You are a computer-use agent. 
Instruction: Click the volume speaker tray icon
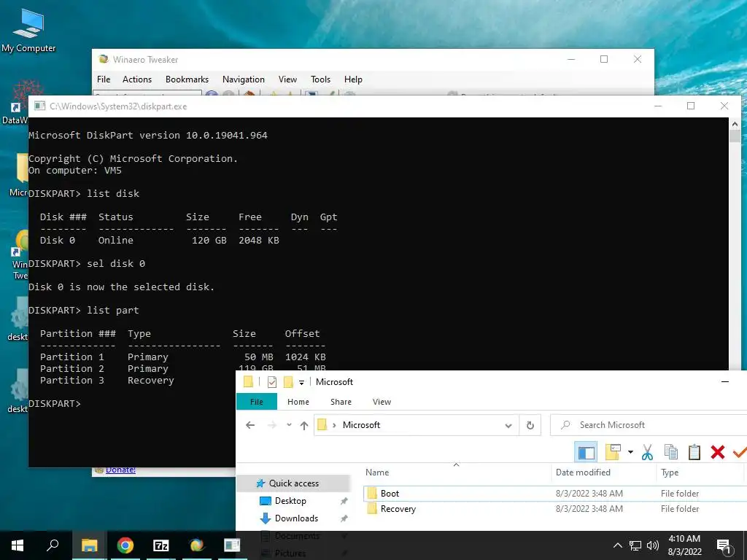653,545
